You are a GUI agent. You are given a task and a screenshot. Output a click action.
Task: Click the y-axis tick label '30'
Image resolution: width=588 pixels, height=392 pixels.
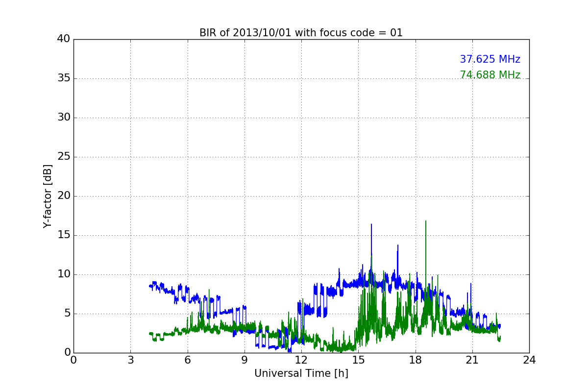point(64,118)
